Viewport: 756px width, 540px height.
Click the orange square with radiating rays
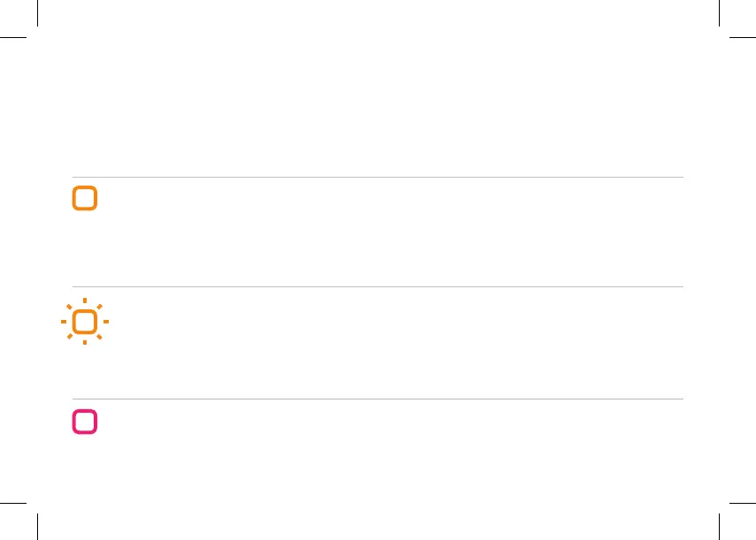pos(85,322)
